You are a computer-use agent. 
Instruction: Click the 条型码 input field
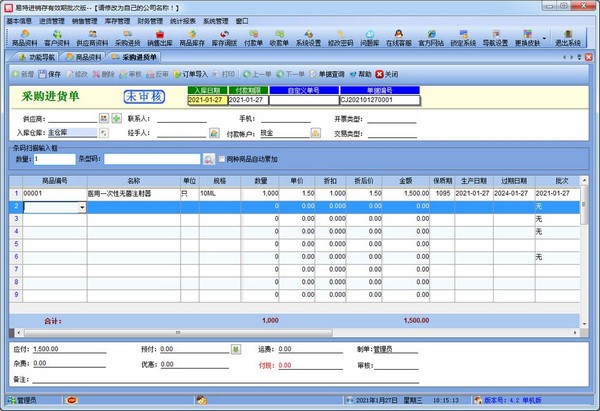(152, 159)
